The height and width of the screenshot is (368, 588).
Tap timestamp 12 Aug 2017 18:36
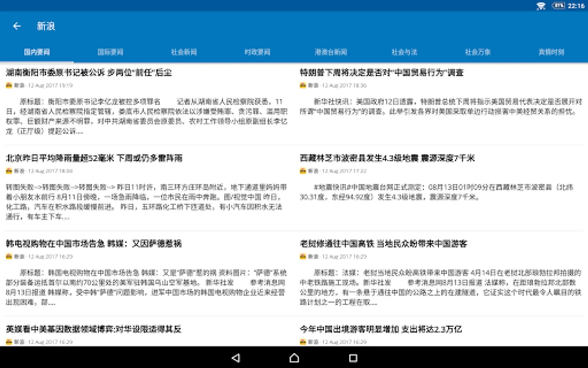coord(344,85)
